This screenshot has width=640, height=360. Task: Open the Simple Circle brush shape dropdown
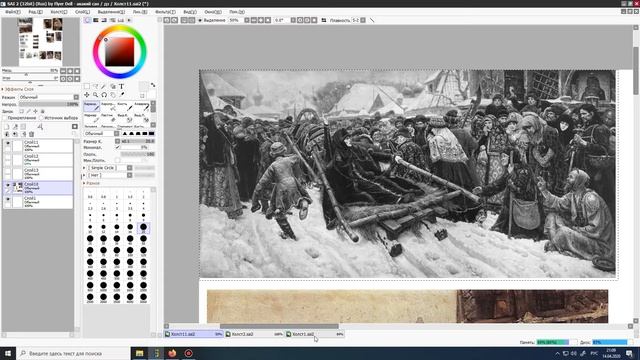pos(110,168)
